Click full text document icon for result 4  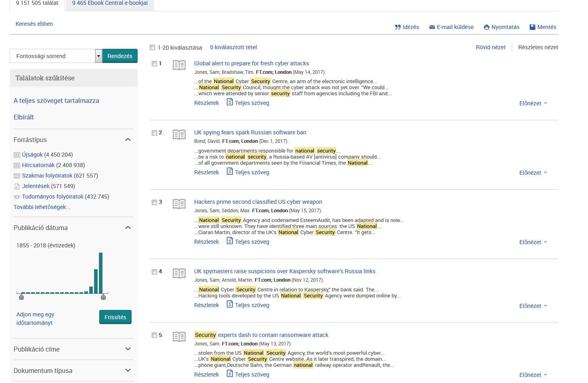[230, 304]
